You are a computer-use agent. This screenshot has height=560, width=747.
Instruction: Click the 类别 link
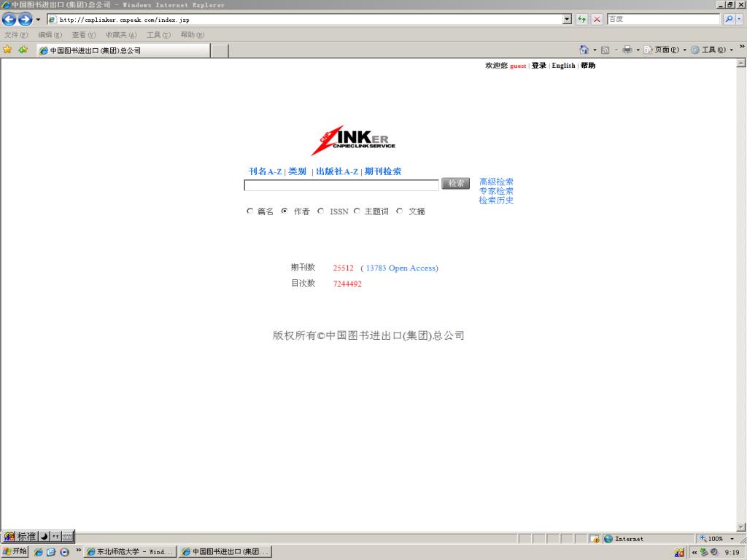(x=298, y=171)
